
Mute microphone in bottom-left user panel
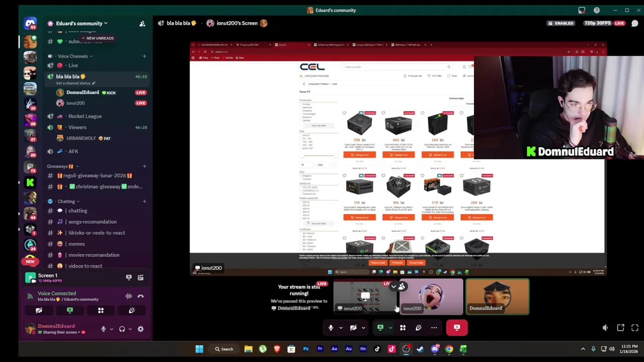pyautogui.click(x=103, y=329)
